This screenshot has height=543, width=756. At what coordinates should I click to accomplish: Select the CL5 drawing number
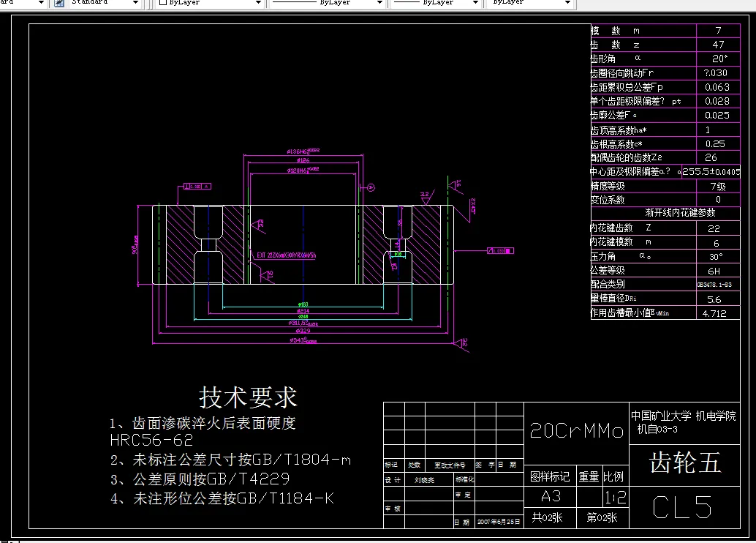point(681,507)
